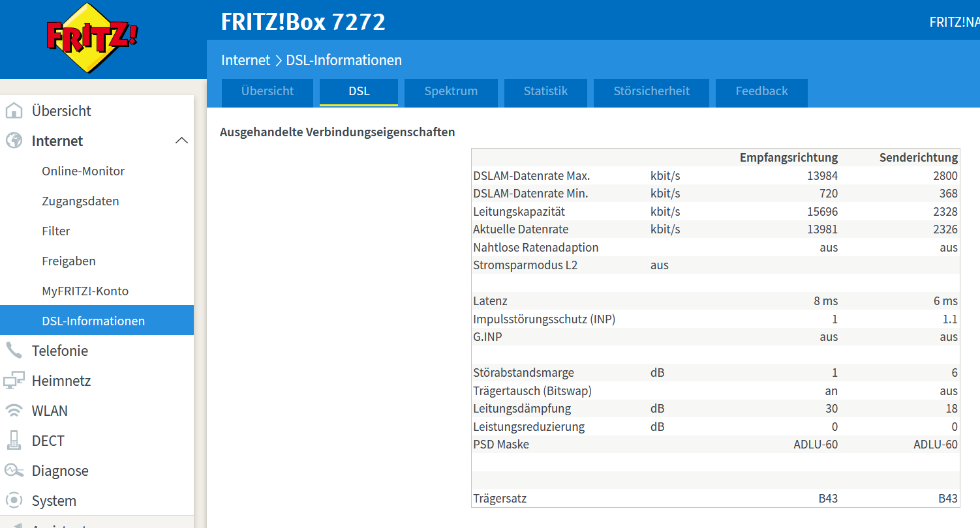Click the value 2800

point(945,176)
